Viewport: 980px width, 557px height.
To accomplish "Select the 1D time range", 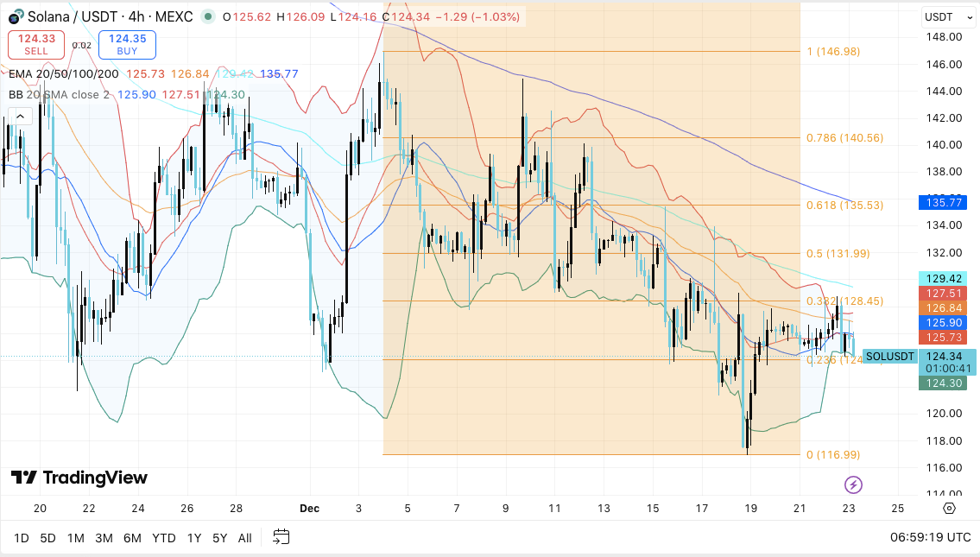I will [21, 538].
